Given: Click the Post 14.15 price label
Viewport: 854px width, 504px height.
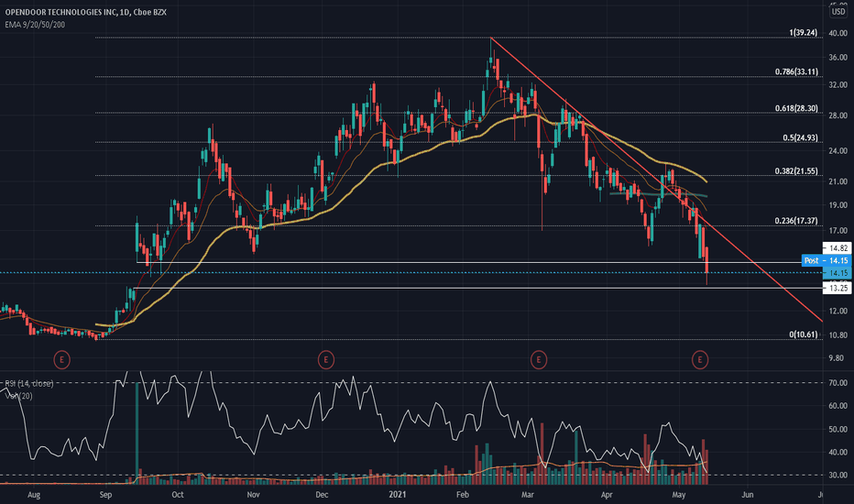Looking at the screenshot, I should (x=827, y=260).
